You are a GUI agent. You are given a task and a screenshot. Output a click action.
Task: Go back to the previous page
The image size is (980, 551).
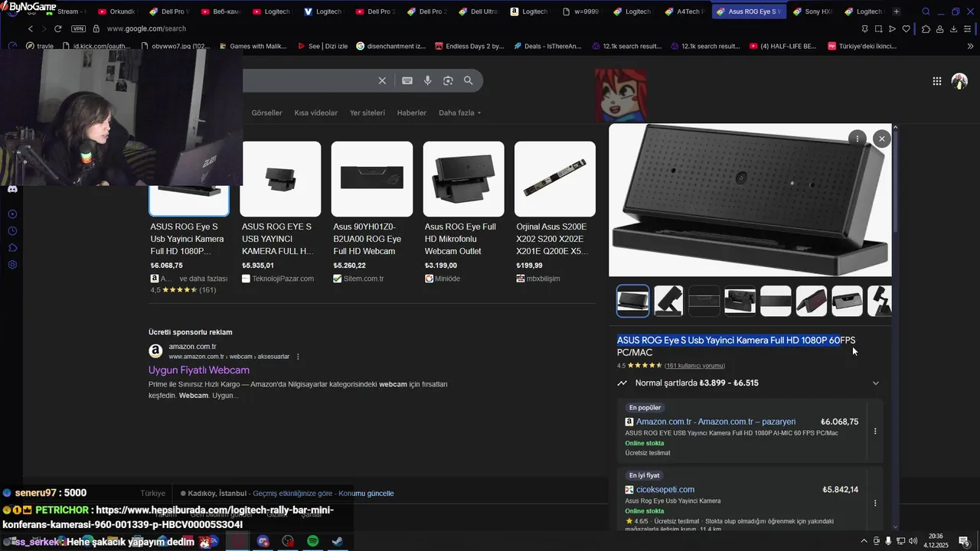(x=31, y=29)
